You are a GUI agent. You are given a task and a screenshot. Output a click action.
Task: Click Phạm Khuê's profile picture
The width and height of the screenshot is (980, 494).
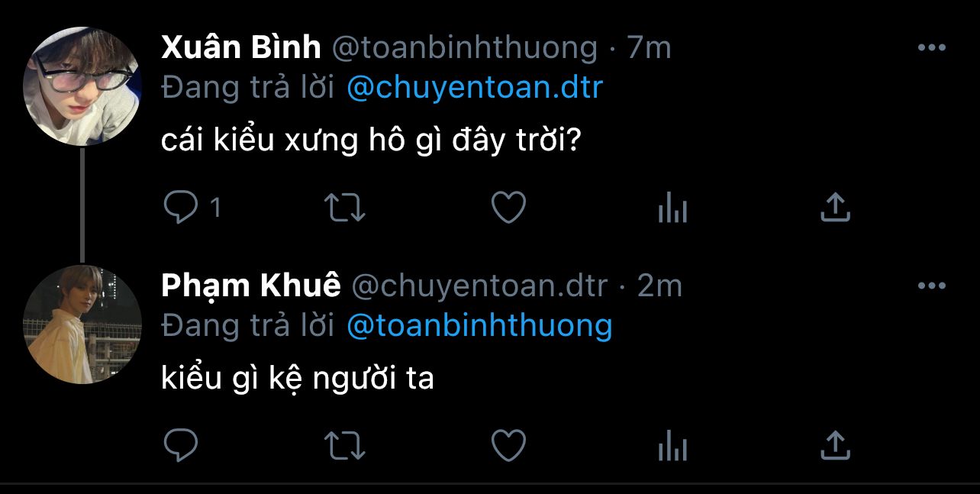point(82,324)
